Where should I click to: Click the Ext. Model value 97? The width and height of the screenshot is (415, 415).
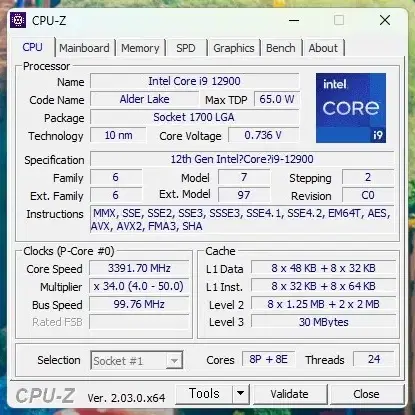(x=244, y=195)
